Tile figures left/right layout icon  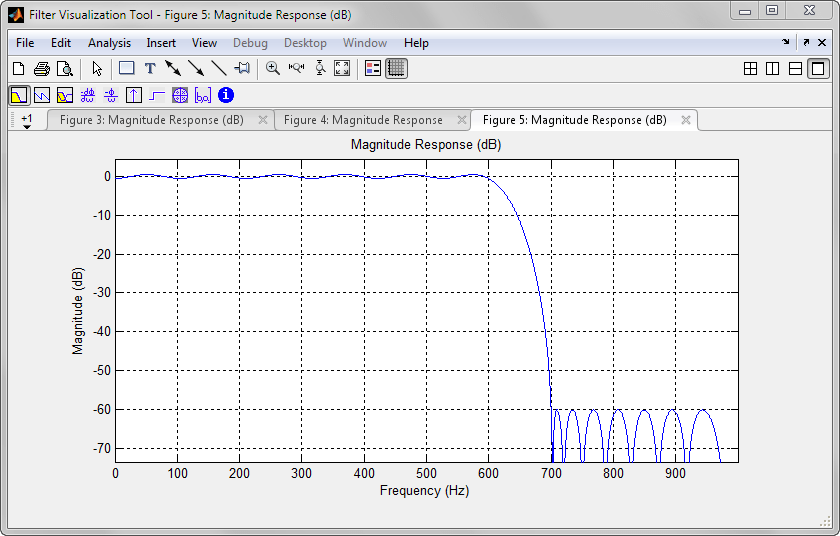click(772, 69)
